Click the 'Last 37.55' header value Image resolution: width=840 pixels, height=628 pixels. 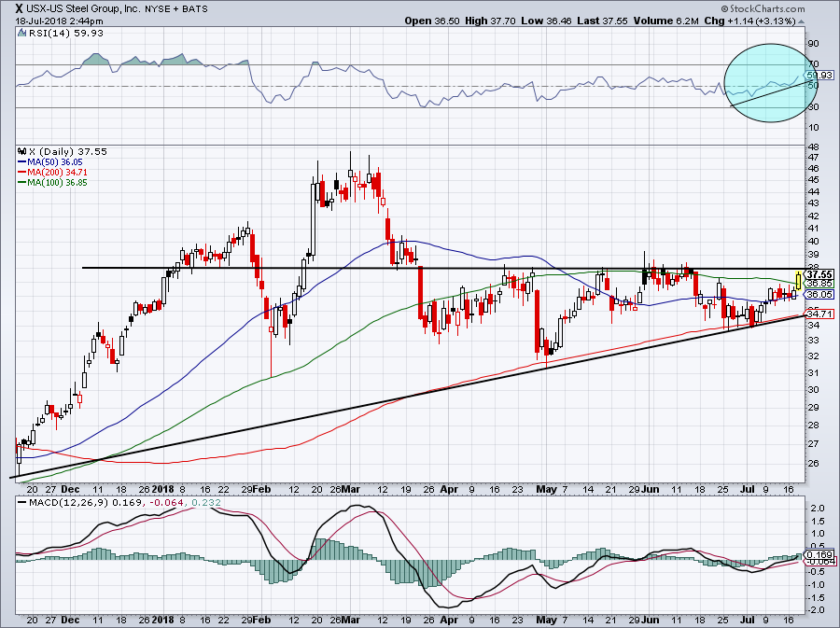click(x=603, y=21)
